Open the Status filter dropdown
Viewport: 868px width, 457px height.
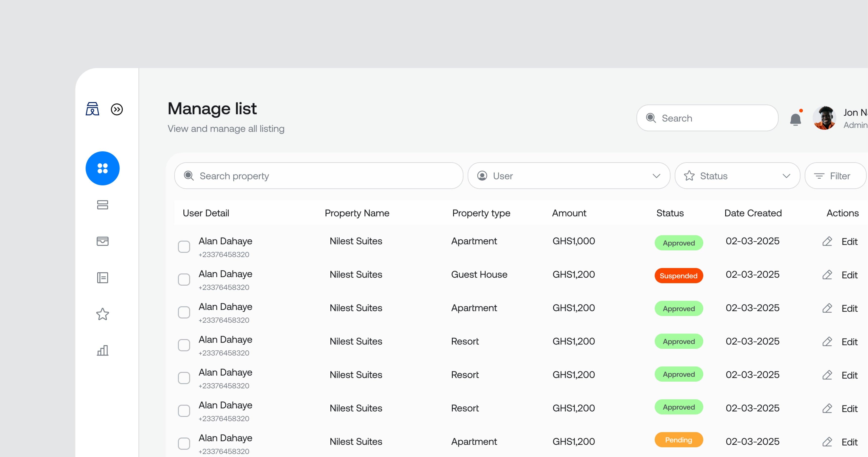pyautogui.click(x=737, y=176)
